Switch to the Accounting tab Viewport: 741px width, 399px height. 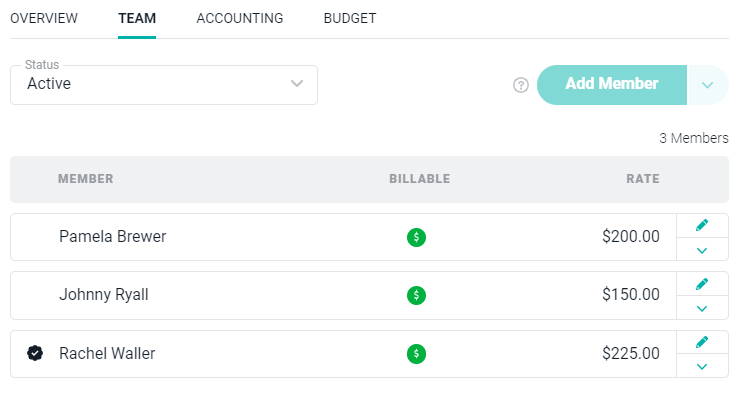tap(240, 18)
